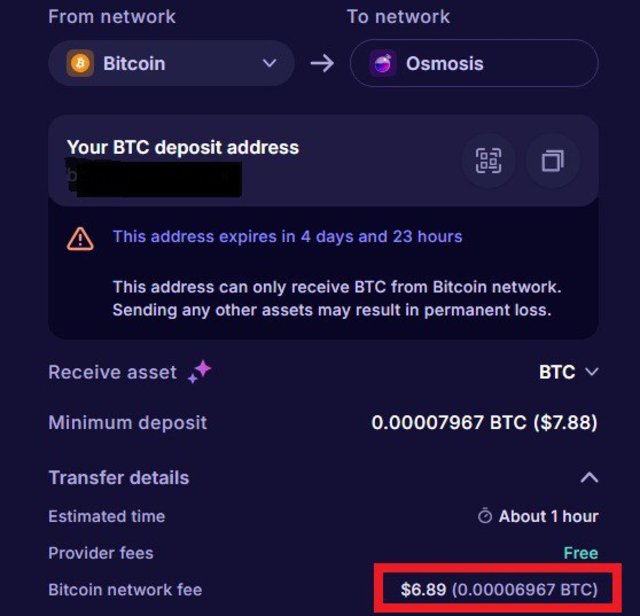
Task: Click the Bitcoin network fee amount
Action: (x=499, y=589)
